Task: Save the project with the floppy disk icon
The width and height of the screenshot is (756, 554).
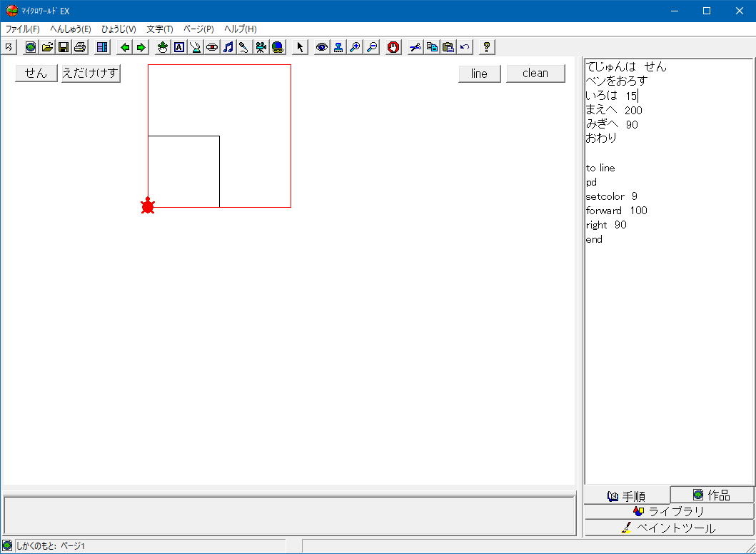Action: pyautogui.click(x=63, y=47)
